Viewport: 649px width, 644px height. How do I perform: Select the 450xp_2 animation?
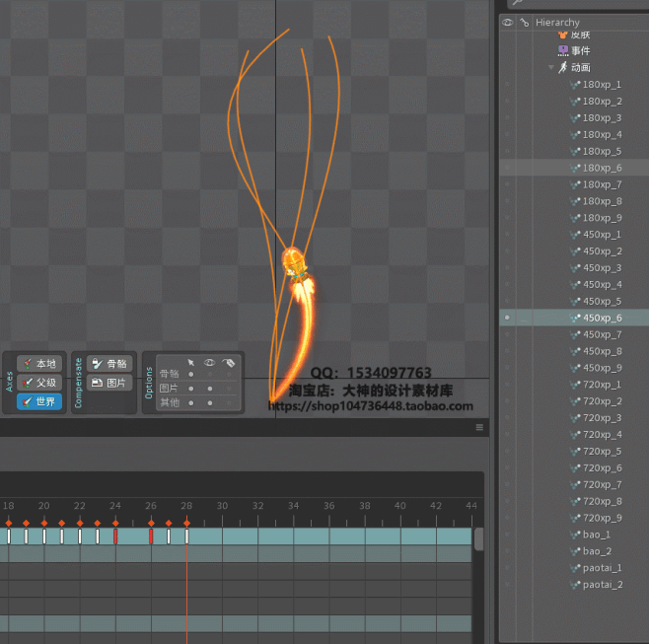coord(603,251)
